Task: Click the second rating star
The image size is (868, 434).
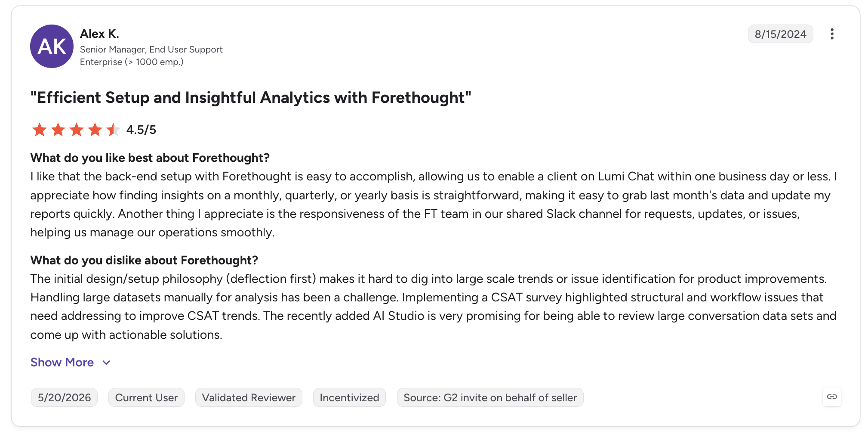Action: 58,130
